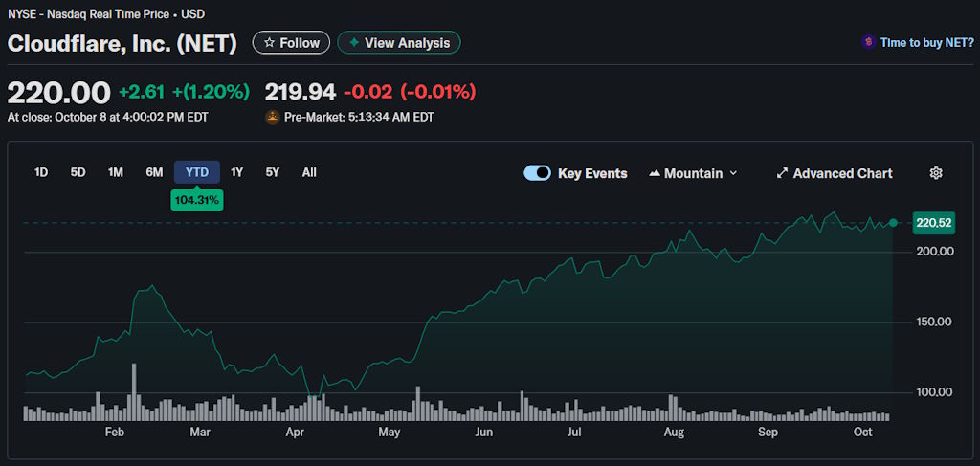The image size is (980, 466).
Task: Switch chart to the 5Y range
Action: point(273,172)
